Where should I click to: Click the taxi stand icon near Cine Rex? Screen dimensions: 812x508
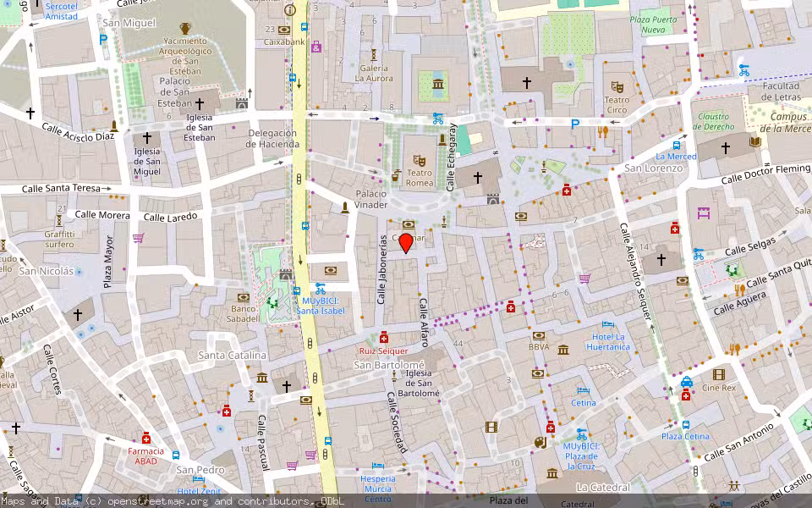tap(687, 383)
